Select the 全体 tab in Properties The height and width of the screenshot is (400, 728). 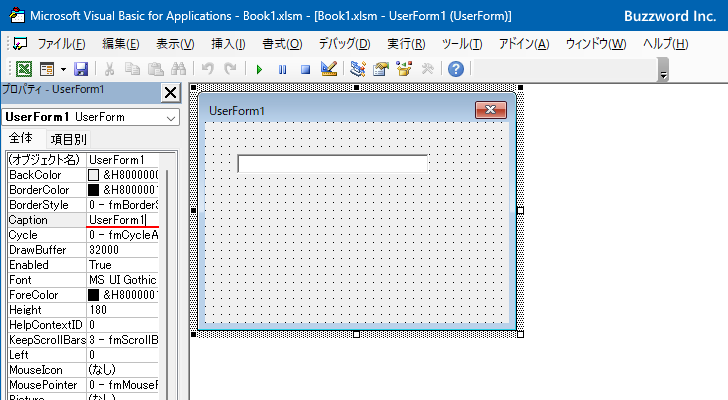20,139
